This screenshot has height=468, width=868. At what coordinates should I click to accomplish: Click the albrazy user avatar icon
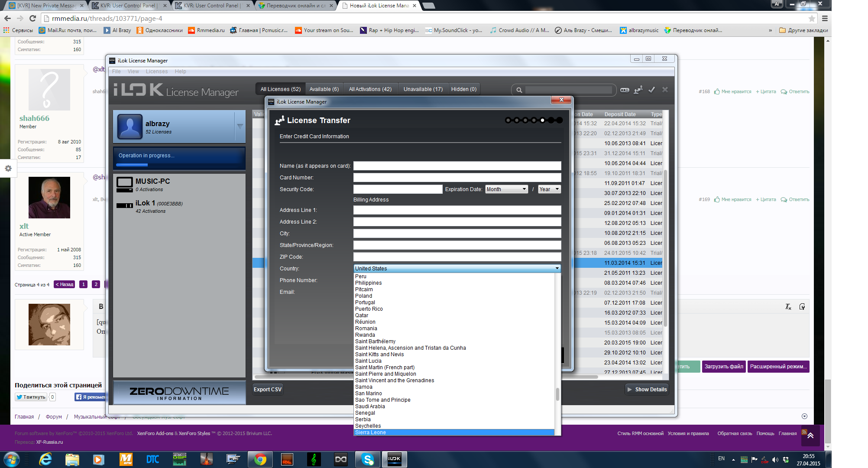130,127
